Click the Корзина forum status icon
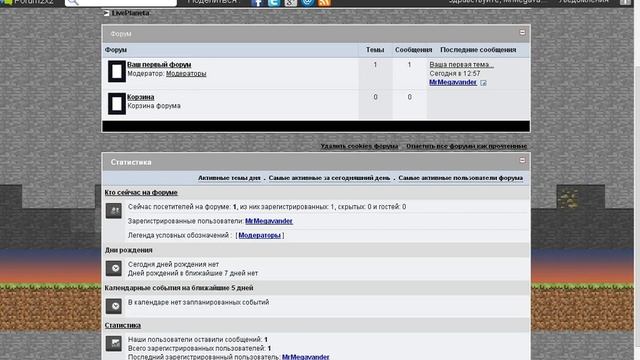Screen dimensions: 640x360 (117, 103)
